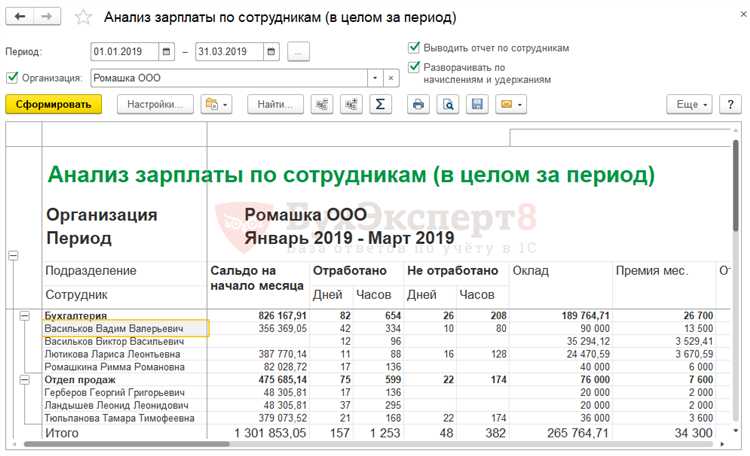Go forward with the right arrow button
This screenshot has height=456, width=750.
point(47,17)
